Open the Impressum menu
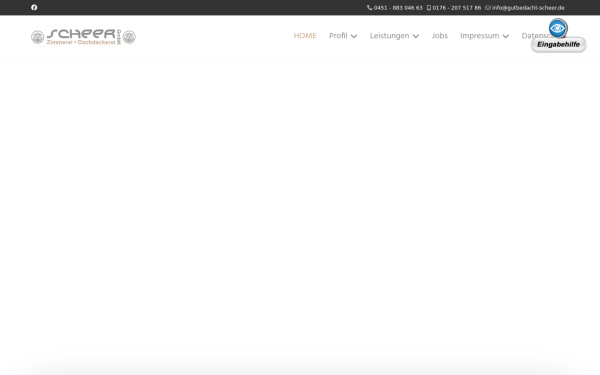600x375 pixels. (479, 36)
